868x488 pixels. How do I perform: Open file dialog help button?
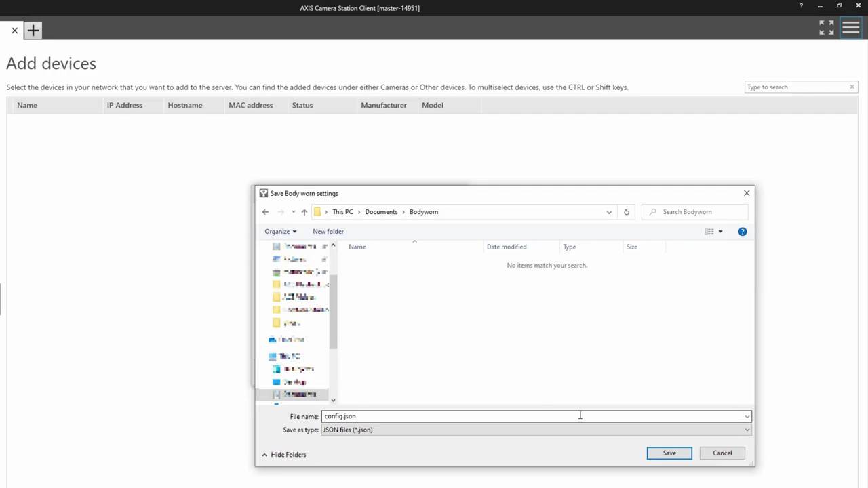742,232
